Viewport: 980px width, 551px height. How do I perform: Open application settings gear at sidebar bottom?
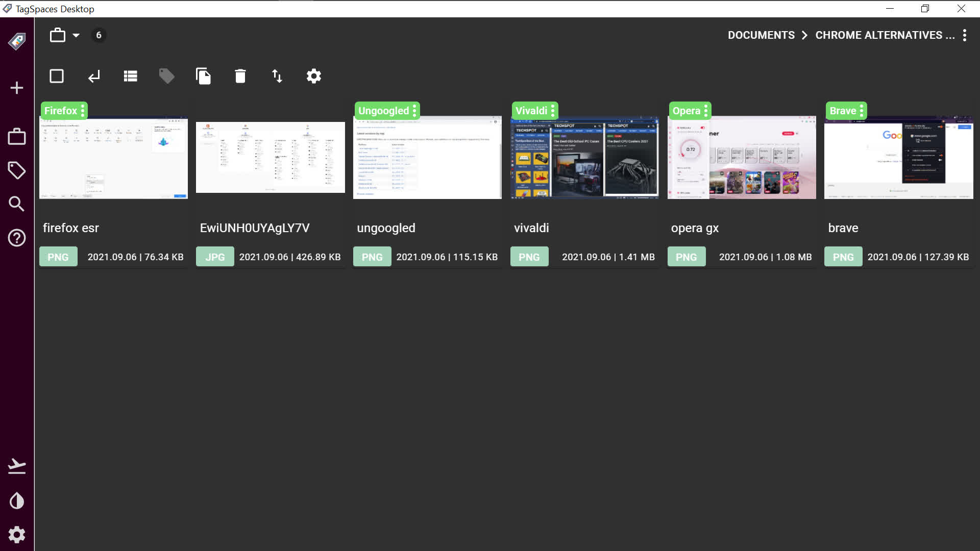(17, 535)
